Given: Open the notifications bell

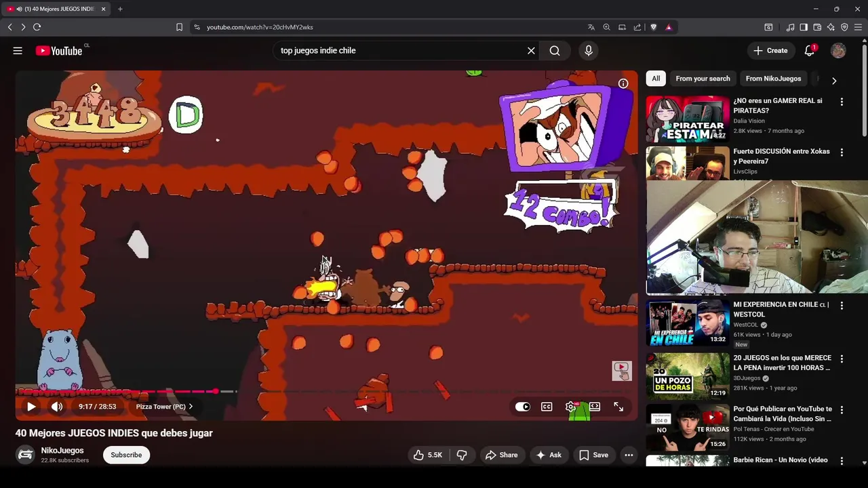Looking at the screenshot, I should click(810, 51).
